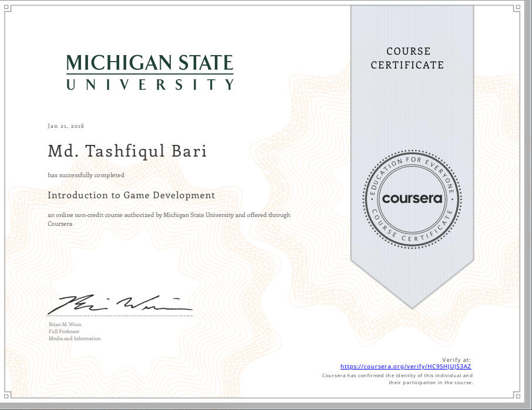Click the course title Introduction to Game Development
532x410 pixels.
131,195
